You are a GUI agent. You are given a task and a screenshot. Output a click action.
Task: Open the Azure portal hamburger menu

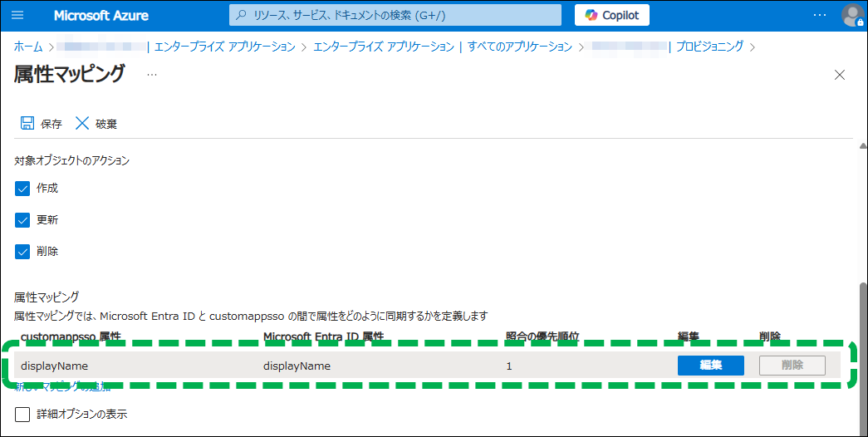pyautogui.click(x=17, y=15)
